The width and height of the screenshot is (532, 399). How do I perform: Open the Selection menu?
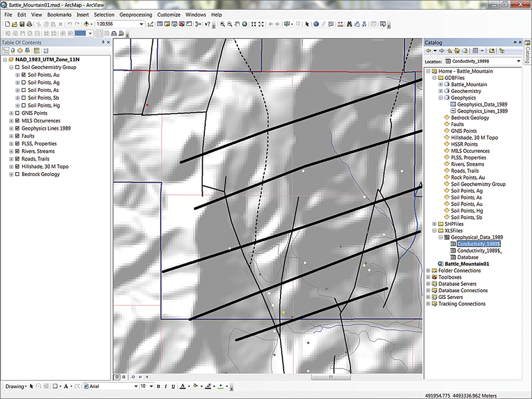click(x=104, y=15)
